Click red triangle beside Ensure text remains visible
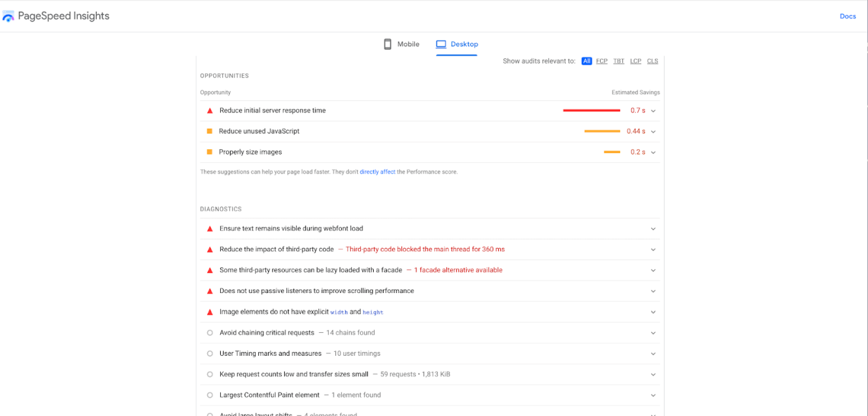 pos(210,228)
